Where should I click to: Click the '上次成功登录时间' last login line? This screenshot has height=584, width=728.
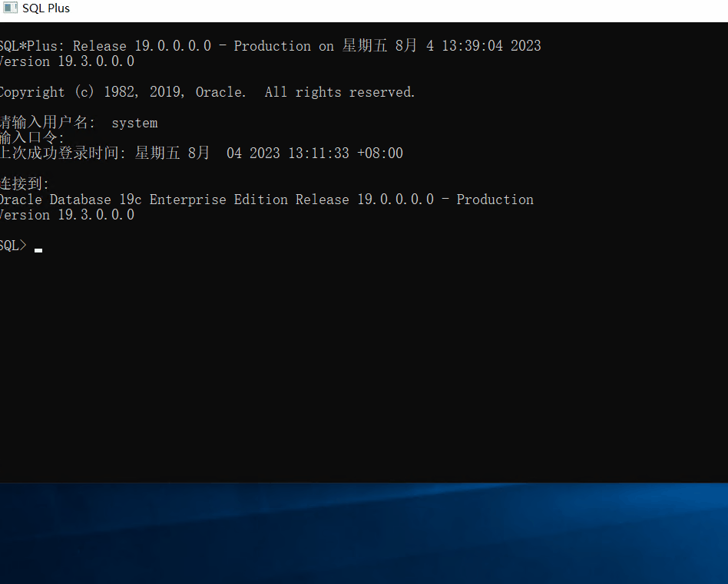click(201, 153)
